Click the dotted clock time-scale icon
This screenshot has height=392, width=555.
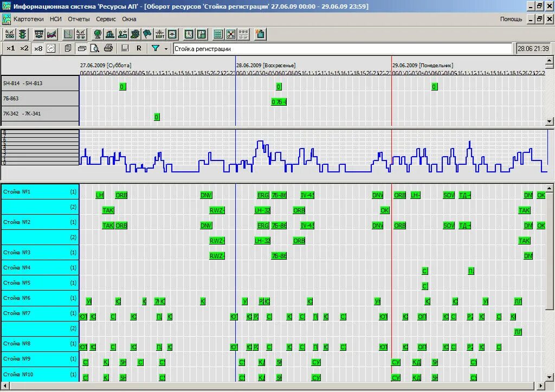coord(51,48)
